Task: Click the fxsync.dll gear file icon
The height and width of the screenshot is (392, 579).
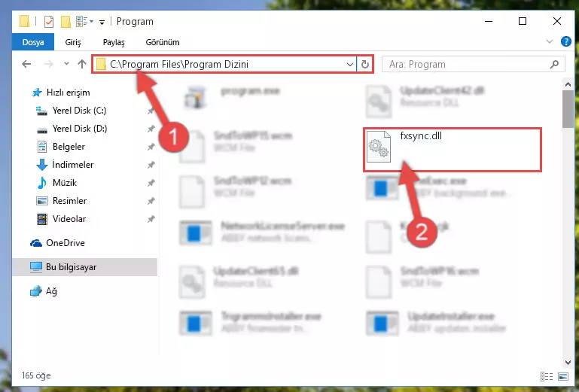Action: pos(379,147)
